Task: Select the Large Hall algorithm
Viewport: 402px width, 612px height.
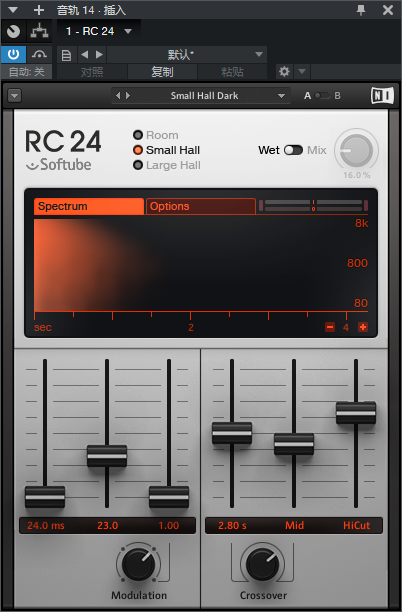Action: point(167,165)
